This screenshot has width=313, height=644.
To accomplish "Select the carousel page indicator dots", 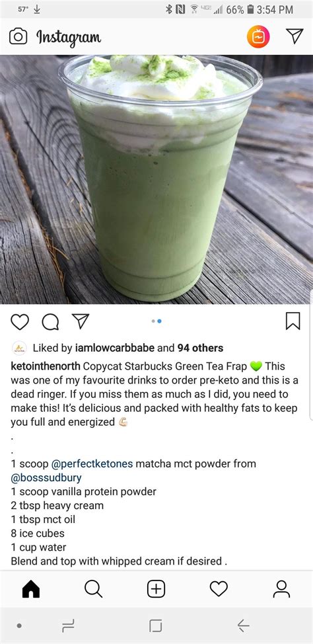I will [156, 321].
